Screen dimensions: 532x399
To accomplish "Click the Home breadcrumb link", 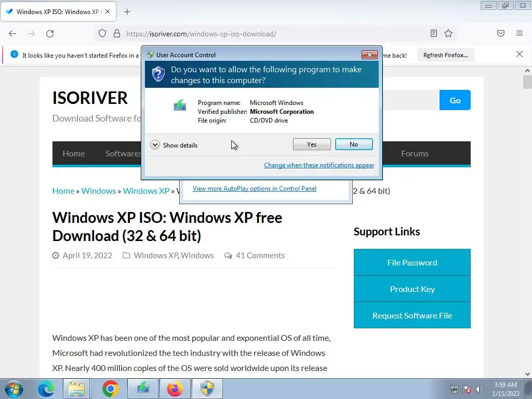I will 63,191.
